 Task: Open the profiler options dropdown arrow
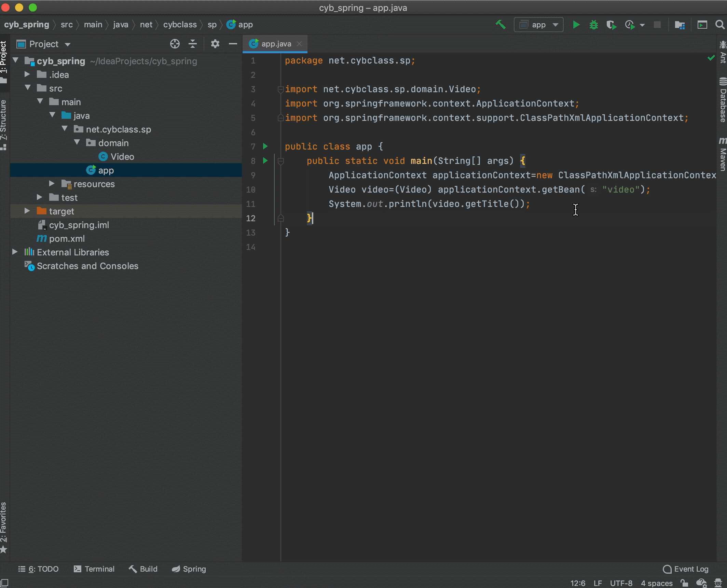[642, 25]
